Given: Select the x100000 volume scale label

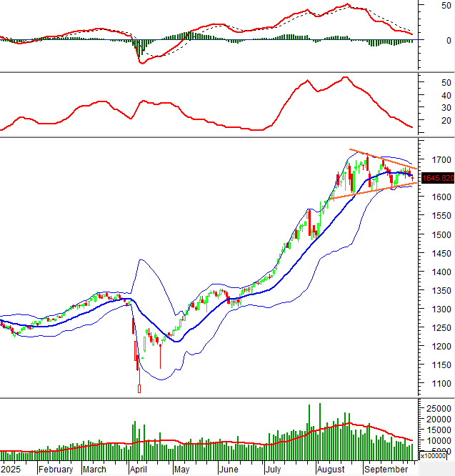Looking at the screenshot, I should pos(439,454).
